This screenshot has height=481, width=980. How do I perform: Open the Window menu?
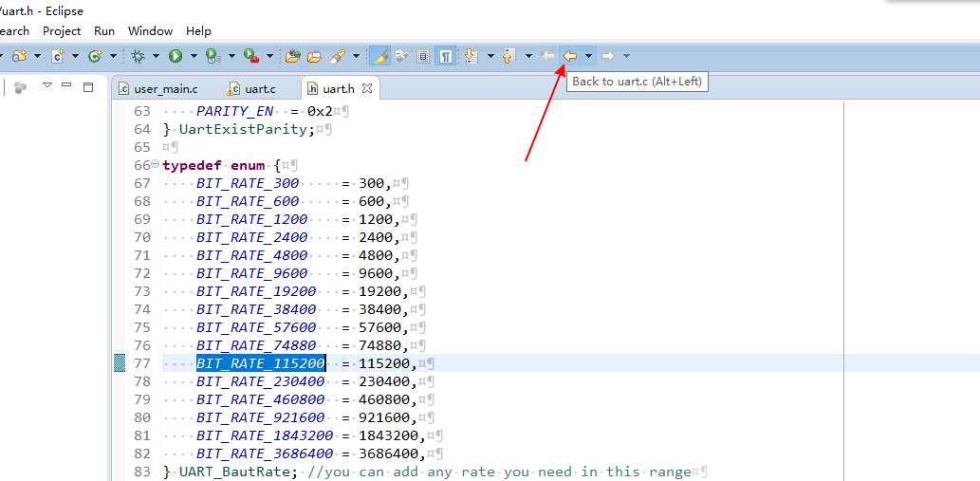tap(150, 30)
